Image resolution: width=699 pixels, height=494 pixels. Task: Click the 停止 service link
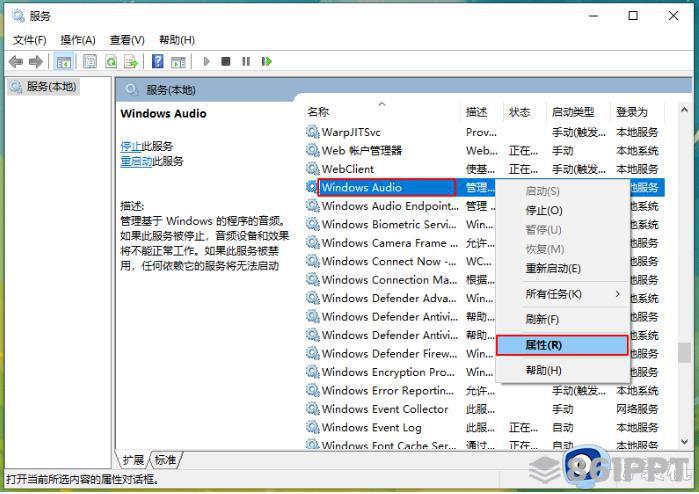click(131, 146)
